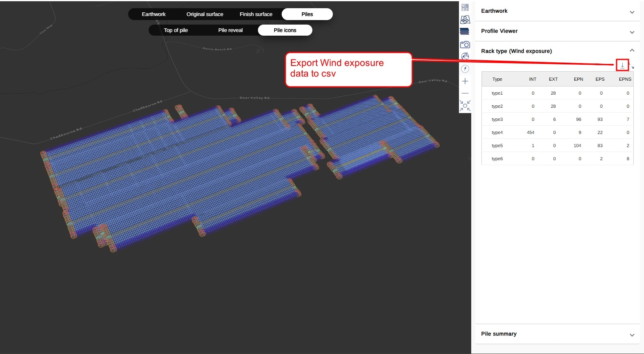Select the stacked layers icon

click(465, 32)
